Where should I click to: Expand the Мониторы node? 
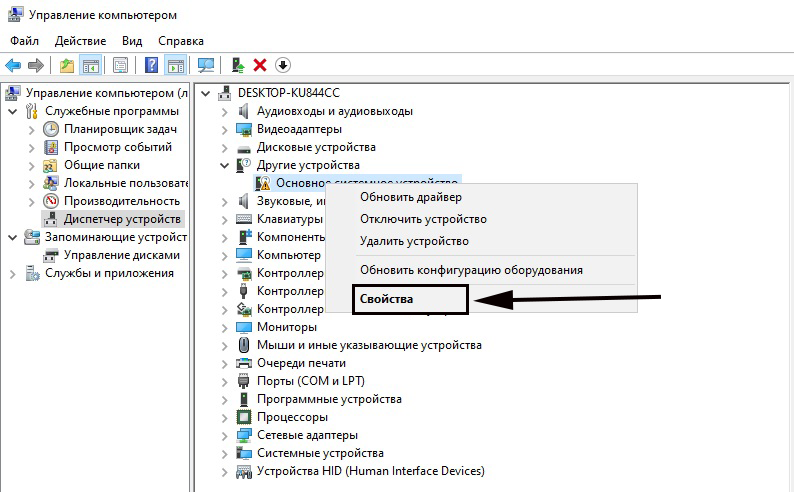225,328
